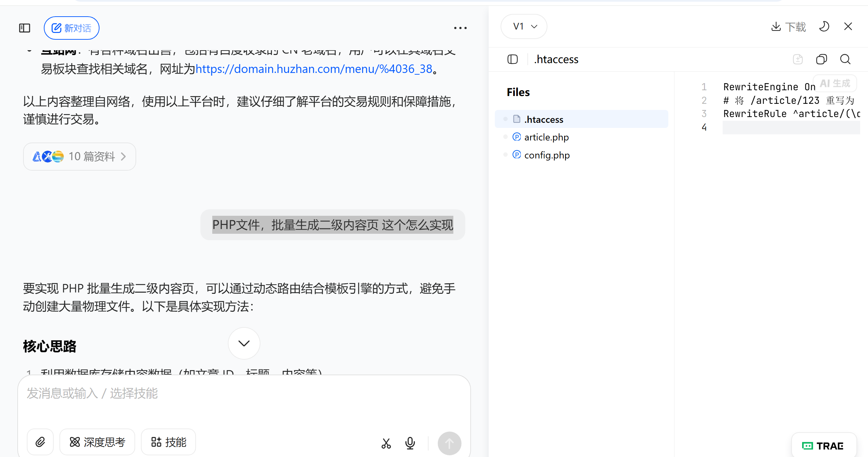This screenshot has height=457, width=868.
Task: Toggle the Files list panel icon
Action: pos(512,59)
